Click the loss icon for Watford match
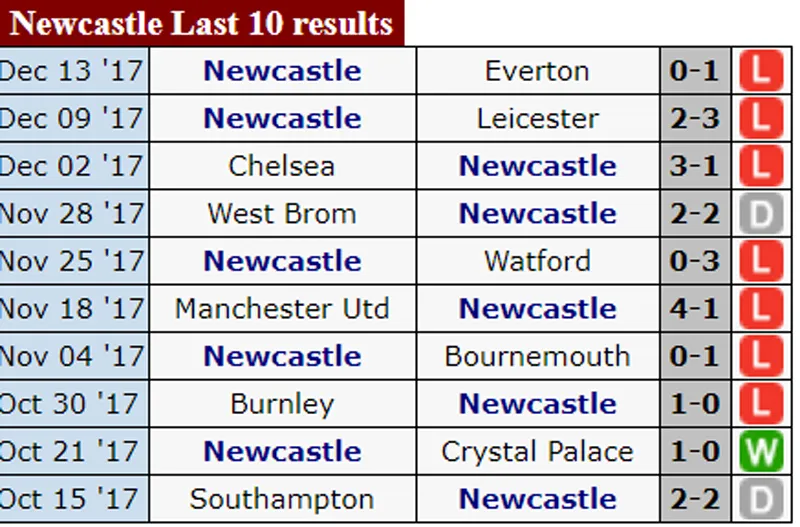This screenshot has height=527, width=800. pos(760,261)
